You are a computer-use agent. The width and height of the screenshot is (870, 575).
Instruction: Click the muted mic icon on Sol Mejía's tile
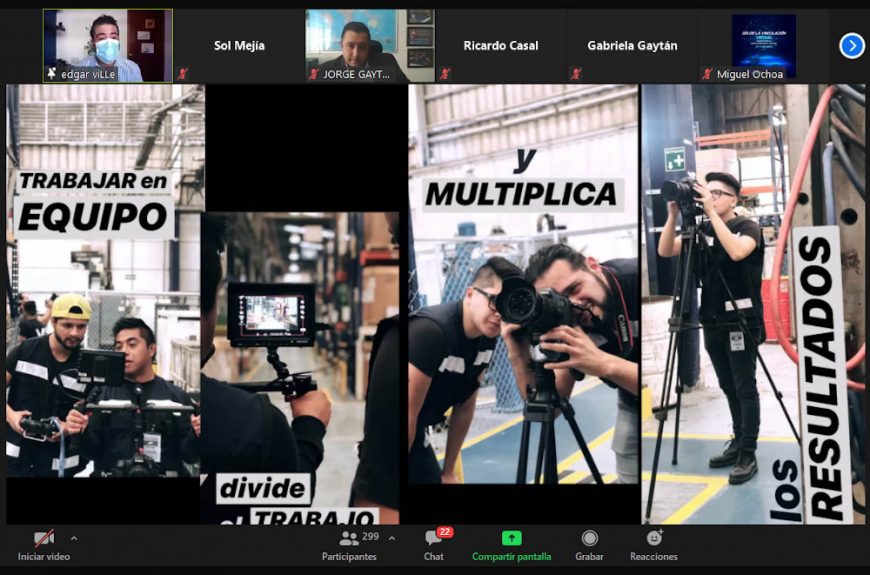tap(182, 74)
